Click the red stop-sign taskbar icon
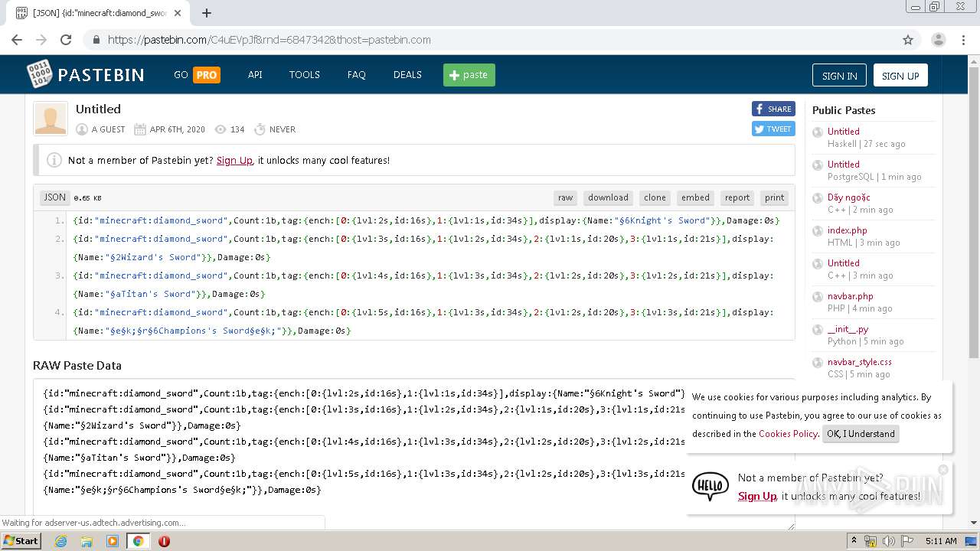Image resolution: width=980 pixels, height=551 pixels. coord(164,541)
